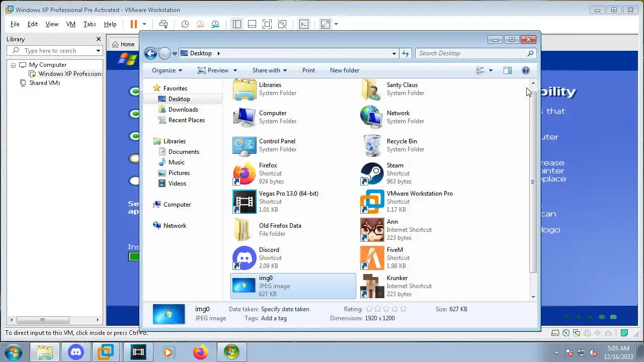
Task: Open the recent pages dropdown beside Forward
Action: click(175, 53)
